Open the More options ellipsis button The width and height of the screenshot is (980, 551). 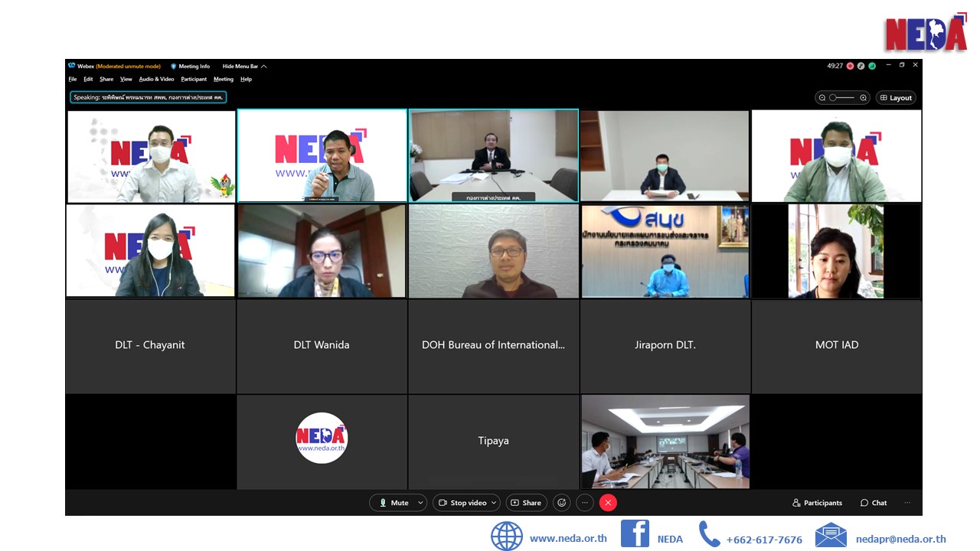point(585,503)
